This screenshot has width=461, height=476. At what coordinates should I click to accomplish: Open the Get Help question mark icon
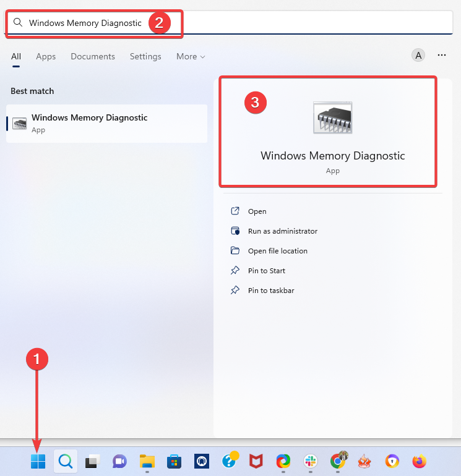tap(230, 461)
